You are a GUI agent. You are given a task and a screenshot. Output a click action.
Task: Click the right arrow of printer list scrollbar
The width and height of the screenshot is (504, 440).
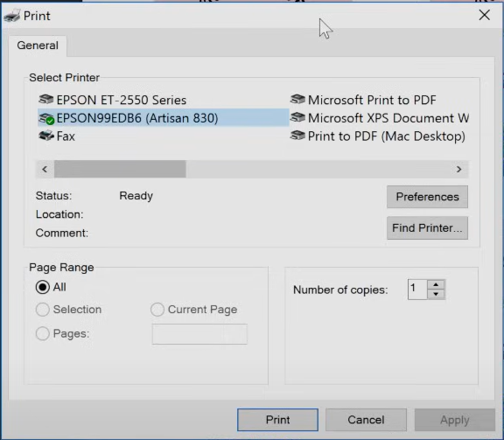click(459, 169)
